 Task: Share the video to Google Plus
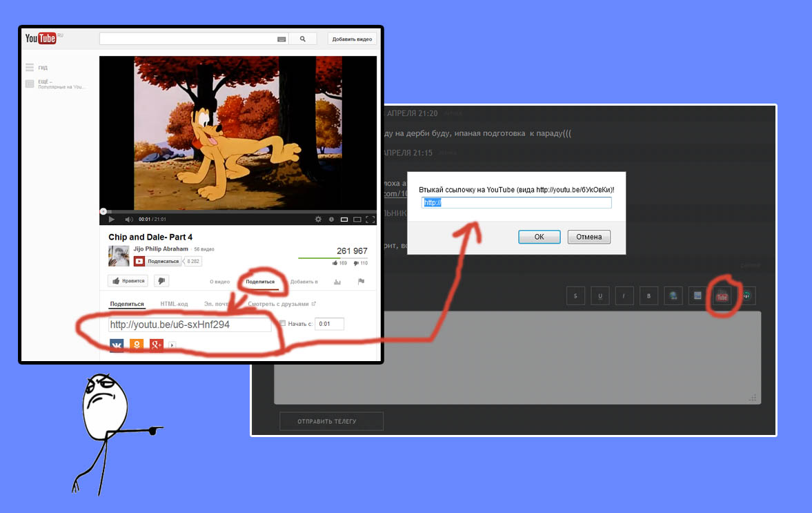(x=157, y=345)
